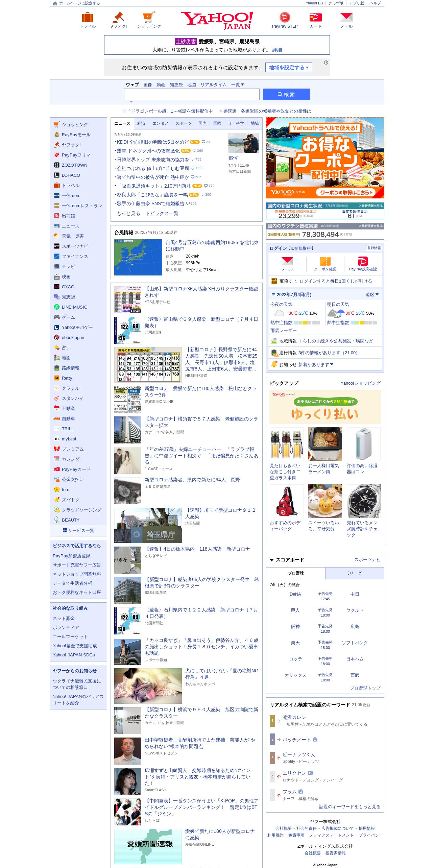Click into the web search input field
This screenshot has height=868, width=434.
pyautogui.click(x=192, y=94)
